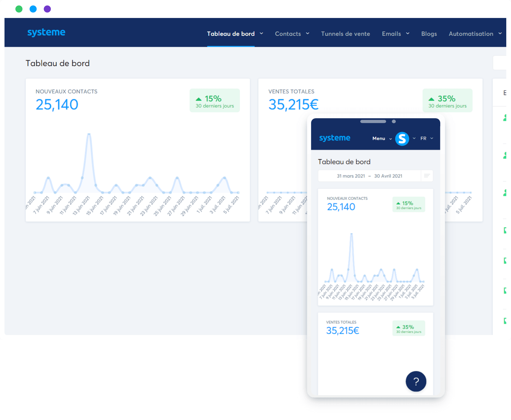Click the filter lines icon beside date range
Image resolution: width=511 pixels, height=420 pixels.
tap(427, 176)
